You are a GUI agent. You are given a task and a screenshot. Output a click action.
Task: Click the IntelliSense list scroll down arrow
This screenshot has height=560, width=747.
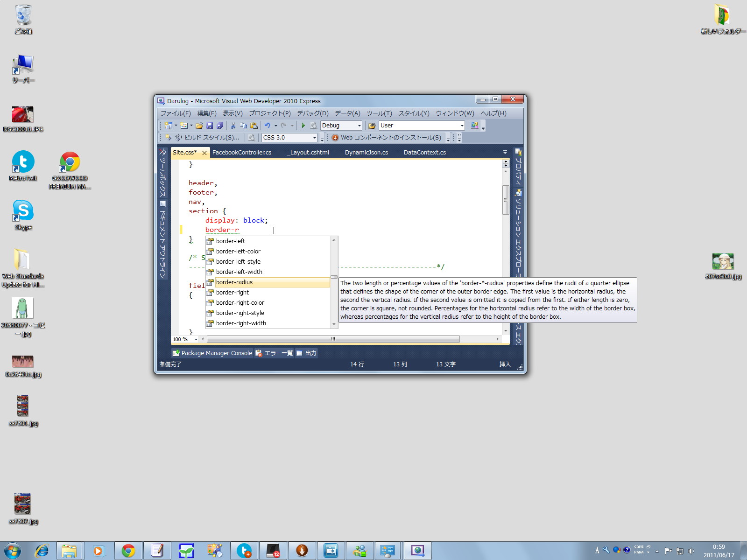[x=334, y=324]
